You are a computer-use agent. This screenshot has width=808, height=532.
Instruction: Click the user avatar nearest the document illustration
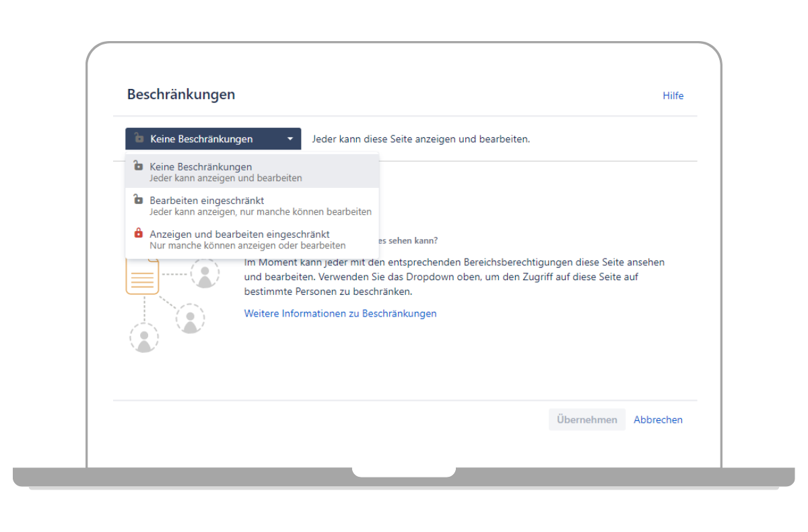click(204, 273)
